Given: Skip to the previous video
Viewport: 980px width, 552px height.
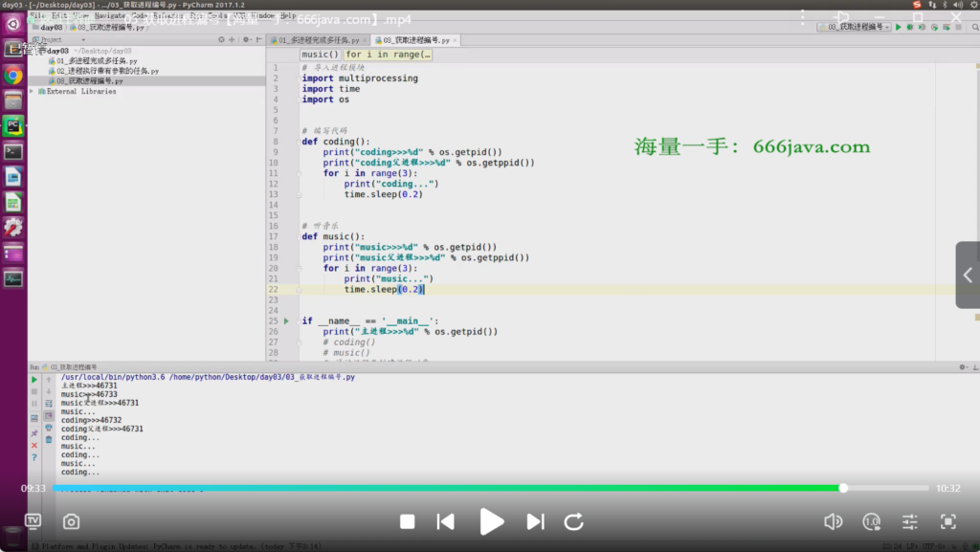Looking at the screenshot, I should pyautogui.click(x=445, y=521).
